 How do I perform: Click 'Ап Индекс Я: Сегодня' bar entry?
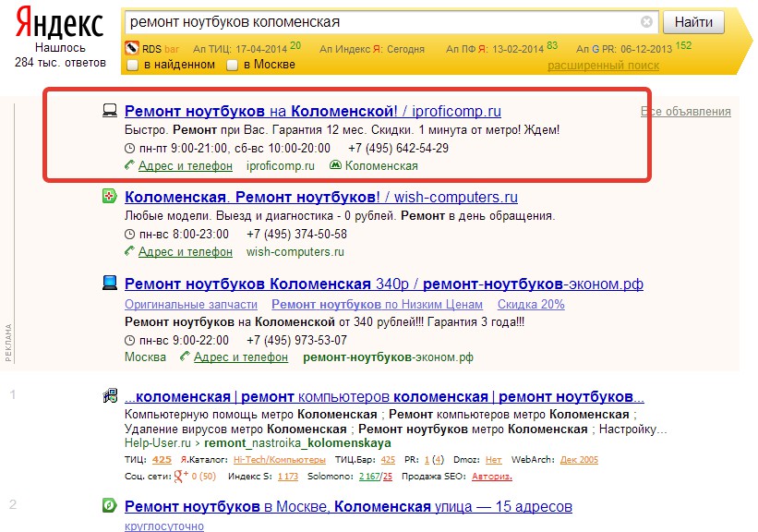372,49
